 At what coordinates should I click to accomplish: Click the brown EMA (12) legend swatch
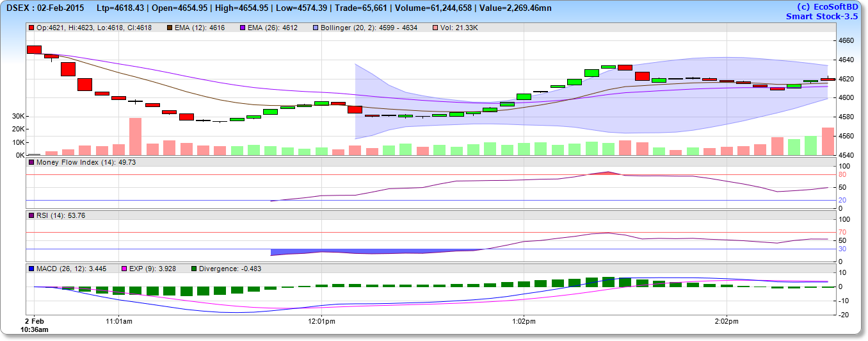[x=169, y=28]
